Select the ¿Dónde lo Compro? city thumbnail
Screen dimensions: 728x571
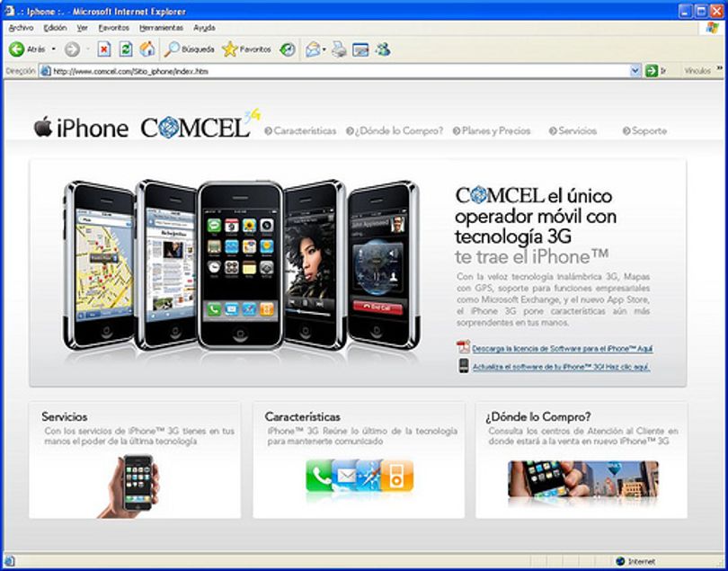pos(583,479)
